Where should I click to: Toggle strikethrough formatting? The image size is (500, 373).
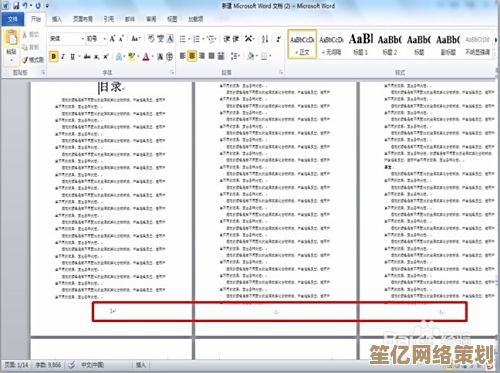[87, 57]
